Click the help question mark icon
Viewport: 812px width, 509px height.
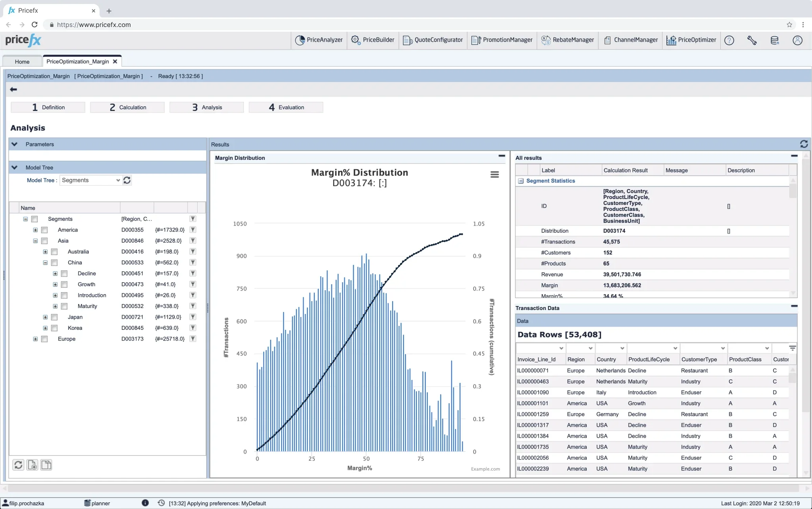coord(729,40)
